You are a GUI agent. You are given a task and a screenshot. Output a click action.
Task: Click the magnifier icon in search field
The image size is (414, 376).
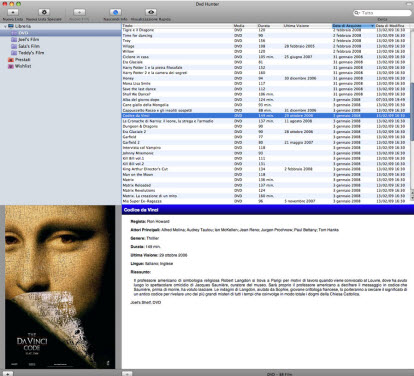357,13
